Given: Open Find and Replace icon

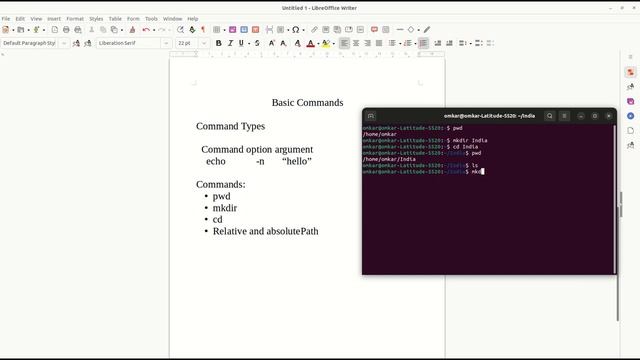Looking at the screenshot, I should pyautogui.click(x=180, y=30).
